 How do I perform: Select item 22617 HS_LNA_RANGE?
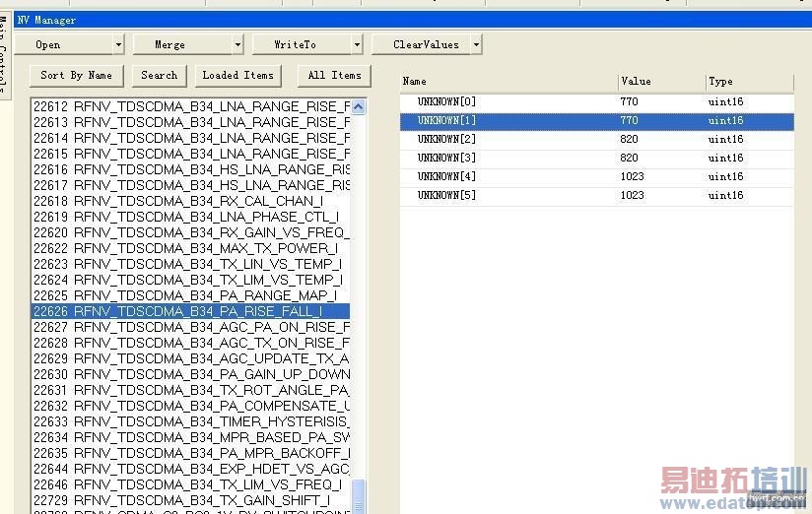coord(191,185)
